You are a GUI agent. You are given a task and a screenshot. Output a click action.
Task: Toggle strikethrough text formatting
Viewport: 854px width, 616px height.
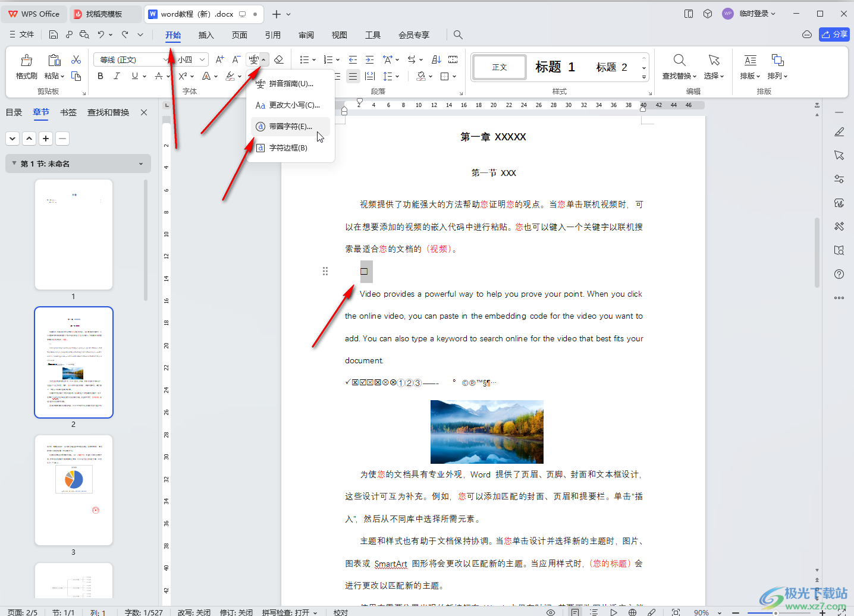pyautogui.click(x=158, y=76)
